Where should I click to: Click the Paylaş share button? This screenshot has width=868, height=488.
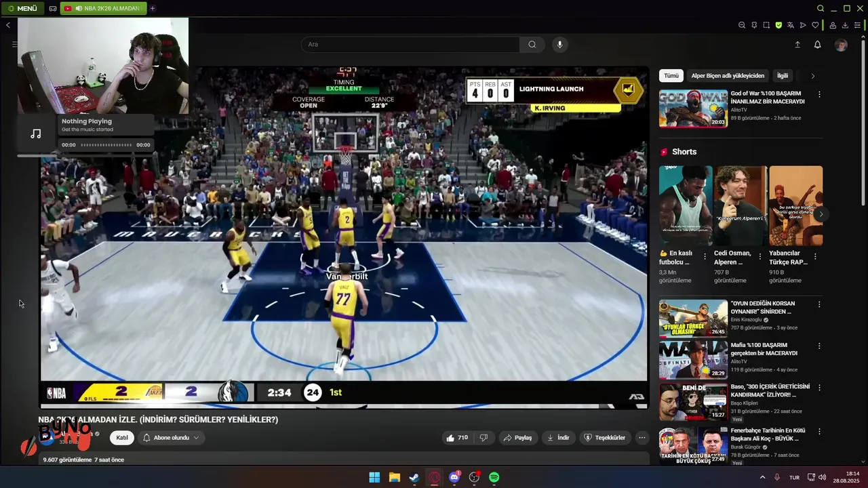pyautogui.click(x=517, y=438)
